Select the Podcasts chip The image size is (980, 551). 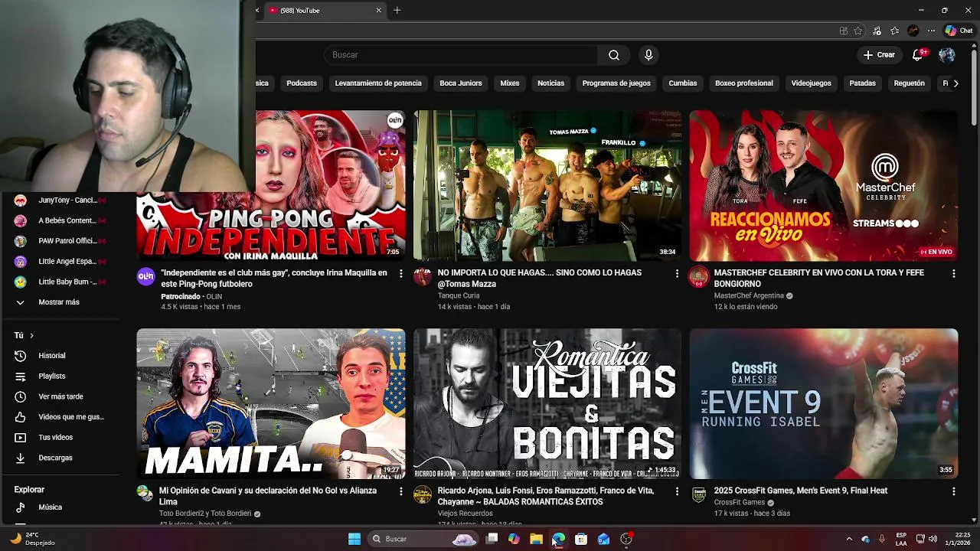[x=302, y=83]
